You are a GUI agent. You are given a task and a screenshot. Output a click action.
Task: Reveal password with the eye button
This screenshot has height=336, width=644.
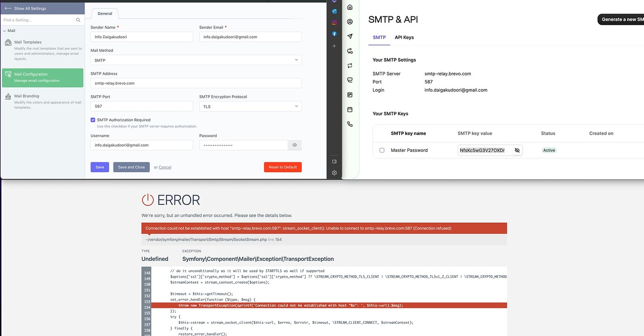pyautogui.click(x=294, y=145)
